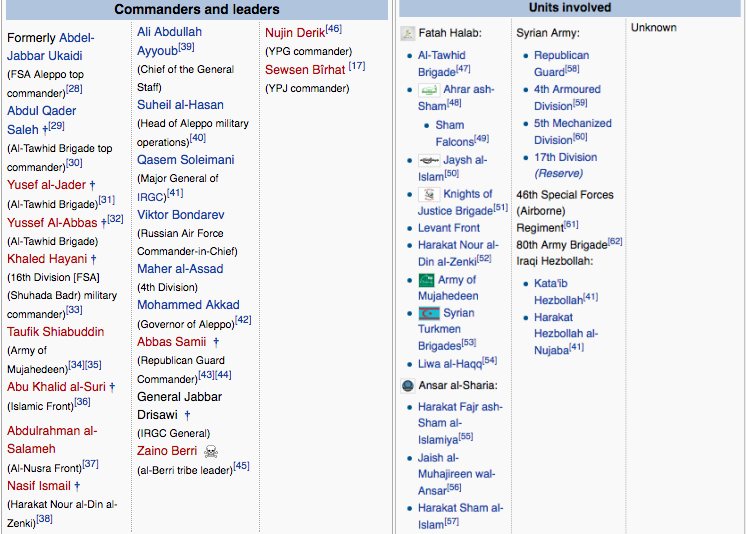
Task: Open the Sham Falcons link
Action: point(455,133)
